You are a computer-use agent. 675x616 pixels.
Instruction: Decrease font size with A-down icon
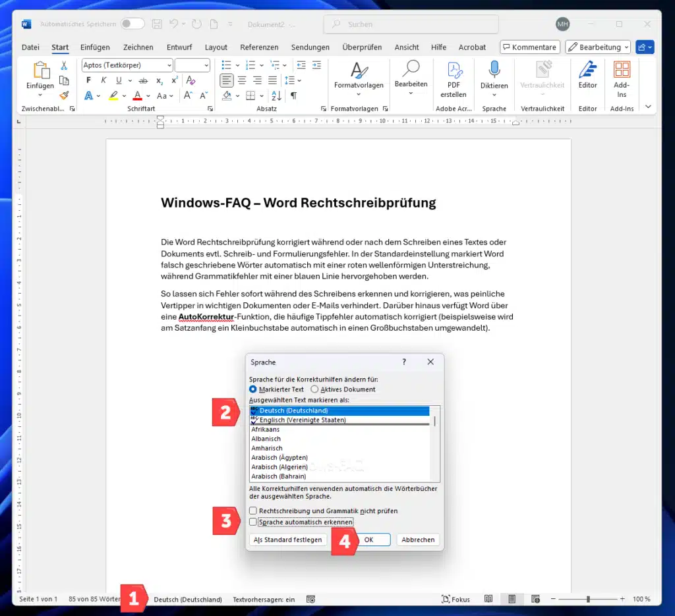point(204,96)
